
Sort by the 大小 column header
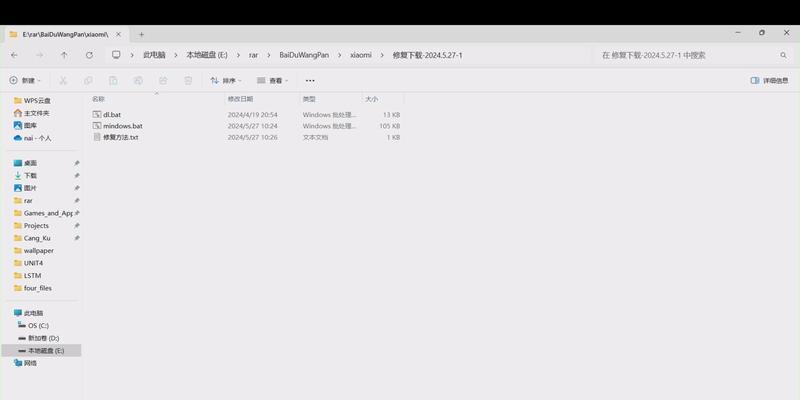point(371,99)
